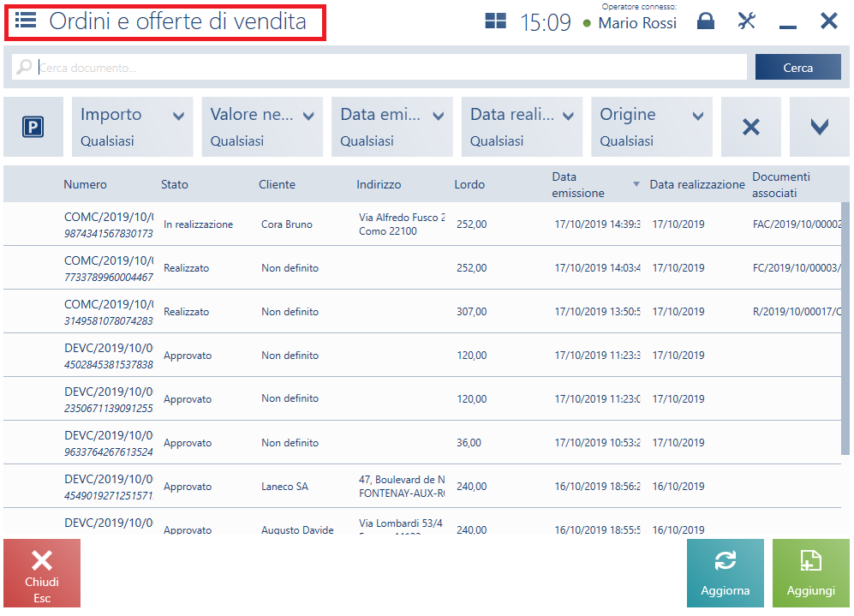The height and width of the screenshot is (616, 854).
Task: Open the Data emissione filter dropdown
Action: coord(392,127)
